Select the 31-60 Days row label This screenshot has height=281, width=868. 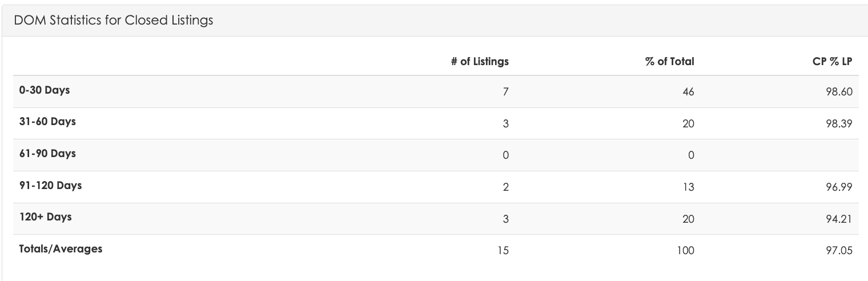coord(47,122)
